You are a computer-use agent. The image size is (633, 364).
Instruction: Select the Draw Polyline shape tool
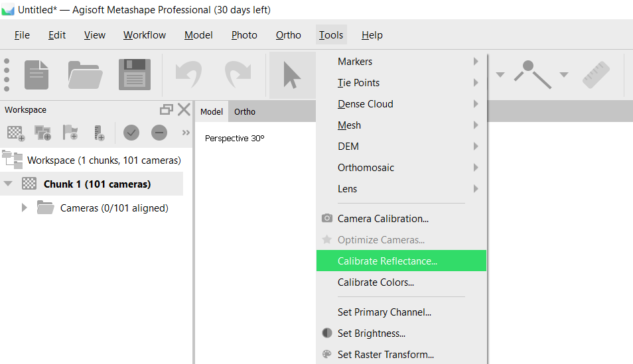533,74
